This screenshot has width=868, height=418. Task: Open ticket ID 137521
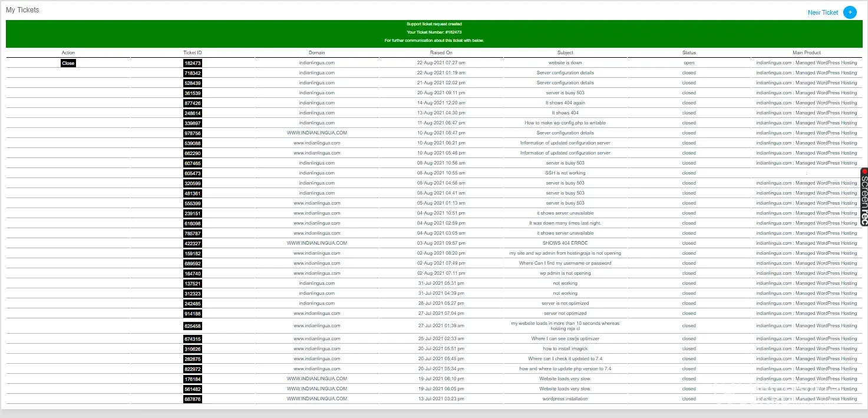193,284
